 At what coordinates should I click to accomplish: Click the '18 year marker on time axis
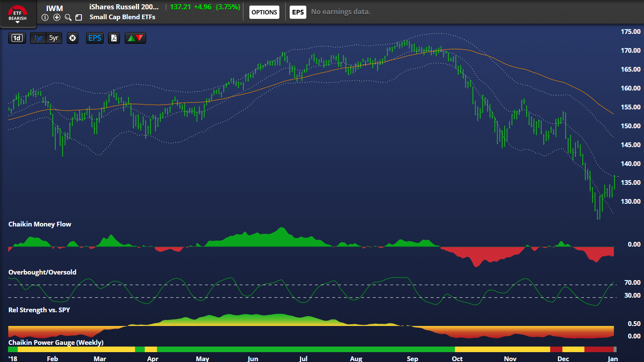pos(13,359)
